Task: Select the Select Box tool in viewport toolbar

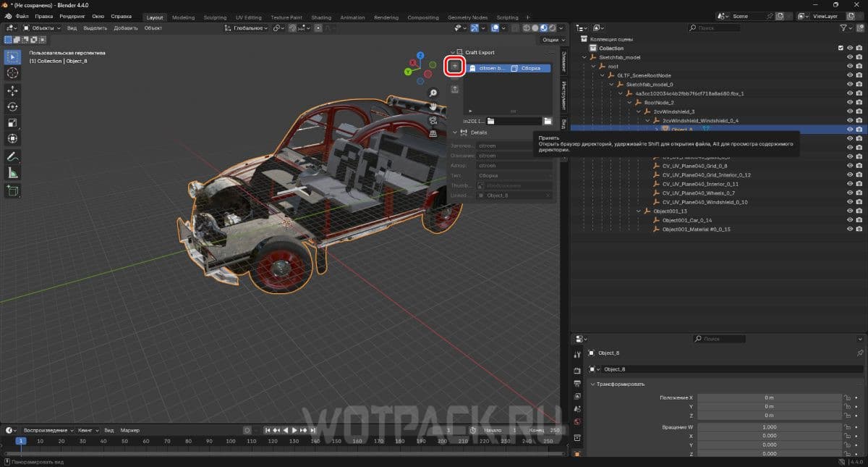Action: click(12, 56)
